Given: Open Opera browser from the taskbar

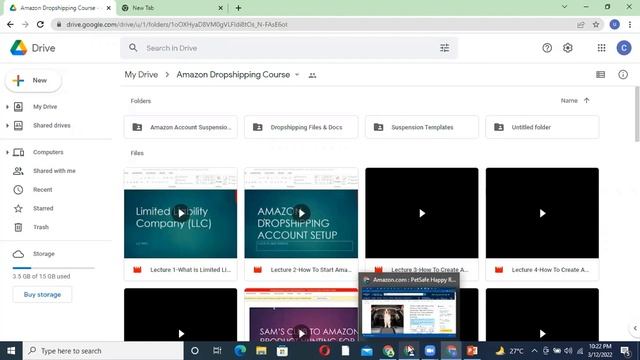Looking at the screenshot, I should [x=324, y=351].
